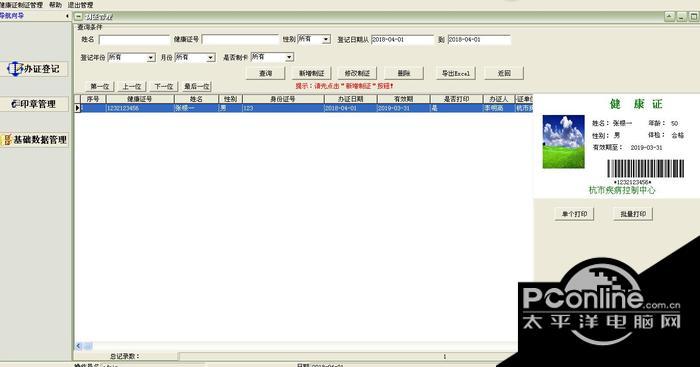Open the 退出管理 menu
Screen dimensions: 700x367
pos(80,5)
